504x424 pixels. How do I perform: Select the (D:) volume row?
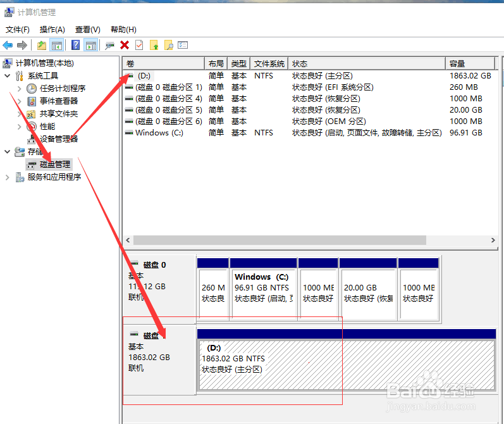310,76
